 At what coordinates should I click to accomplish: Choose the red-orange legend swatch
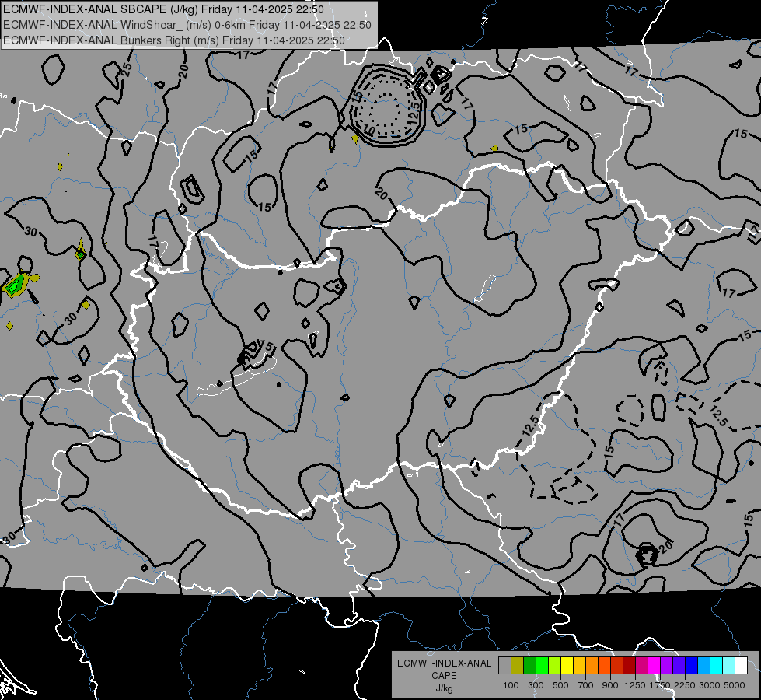[x=604, y=665]
